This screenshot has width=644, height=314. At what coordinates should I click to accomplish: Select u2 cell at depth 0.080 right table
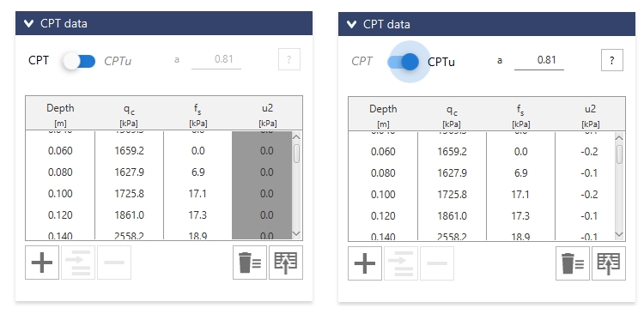(x=589, y=172)
